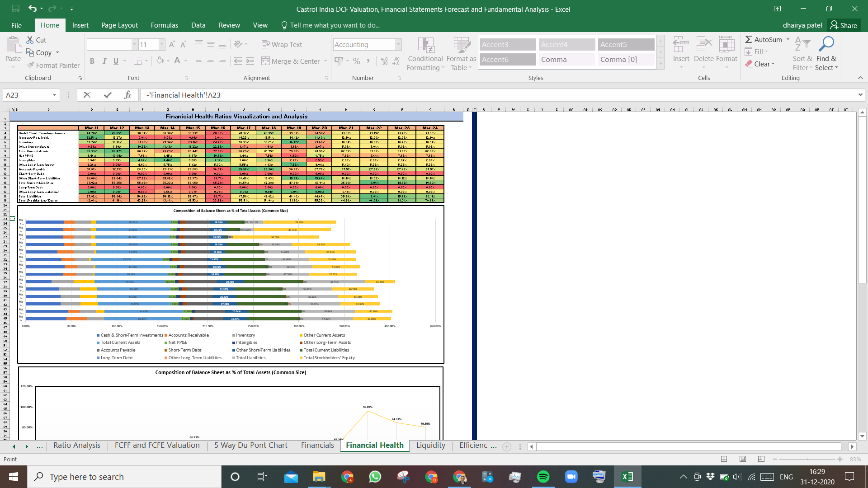Click the Orientation text angle icon
Image resolution: width=868 pixels, height=488 pixels.
click(x=238, y=44)
